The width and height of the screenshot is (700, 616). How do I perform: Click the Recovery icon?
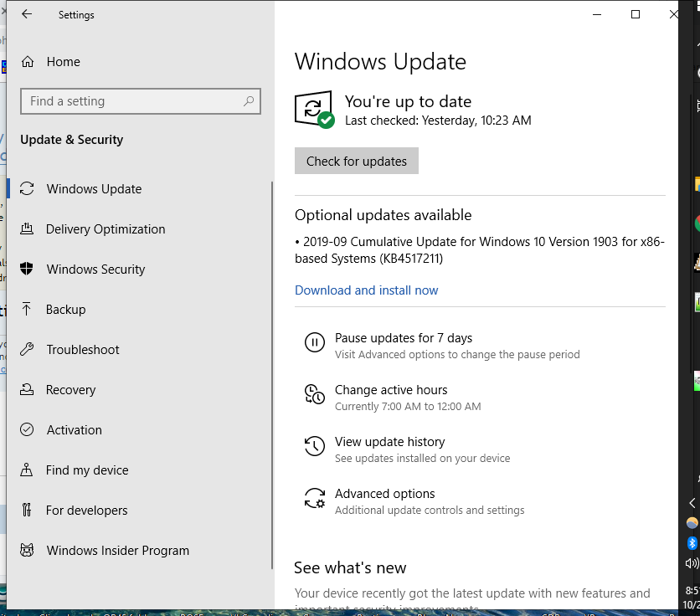pos(27,389)
